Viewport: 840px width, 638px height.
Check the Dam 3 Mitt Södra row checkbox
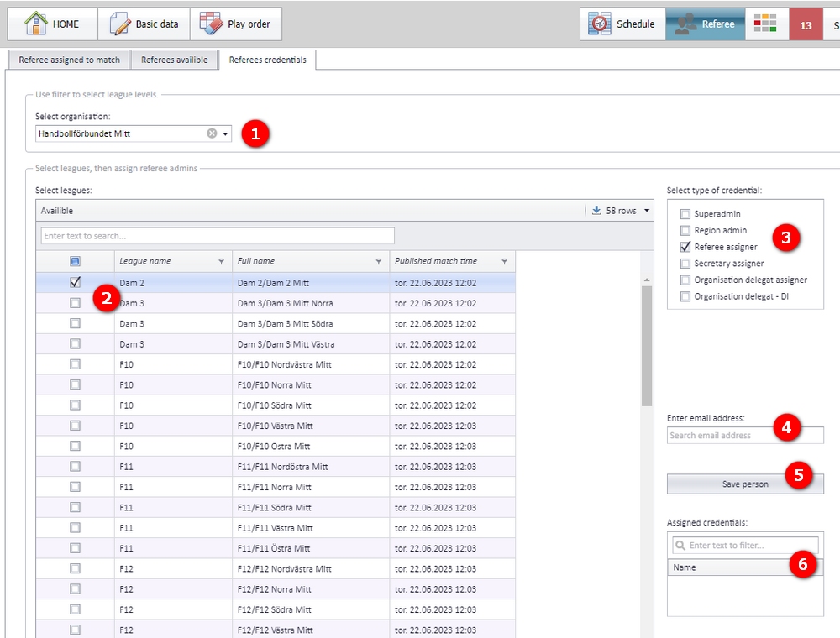pos(75,323)
